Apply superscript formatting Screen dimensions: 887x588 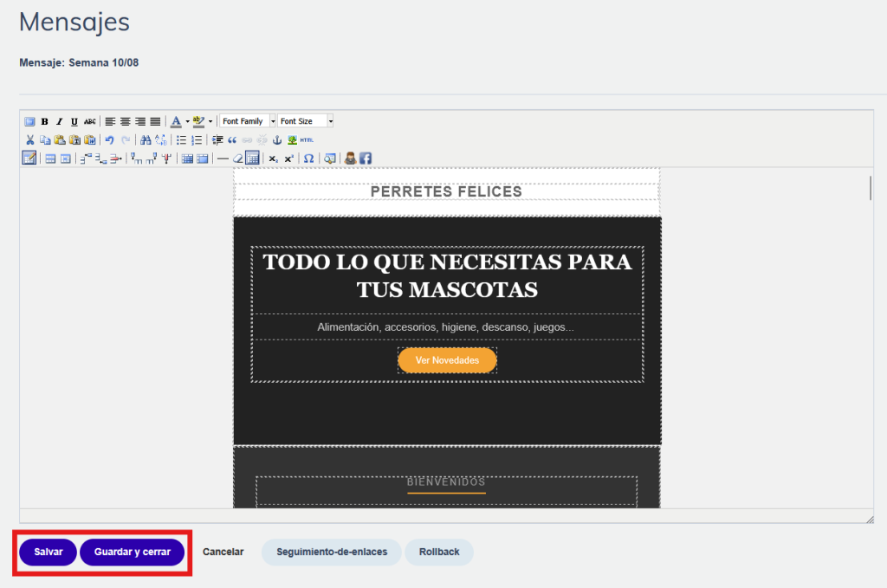288,158
